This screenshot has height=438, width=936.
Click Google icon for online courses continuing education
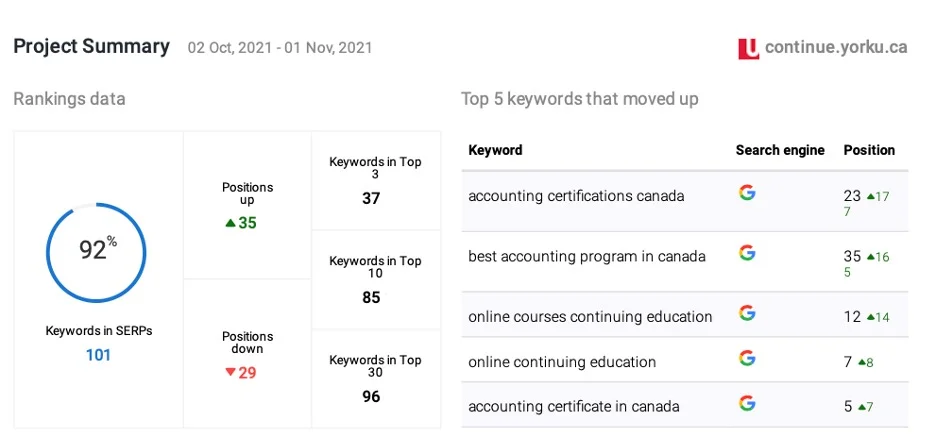pyautogui.click(x=746, y=313)
